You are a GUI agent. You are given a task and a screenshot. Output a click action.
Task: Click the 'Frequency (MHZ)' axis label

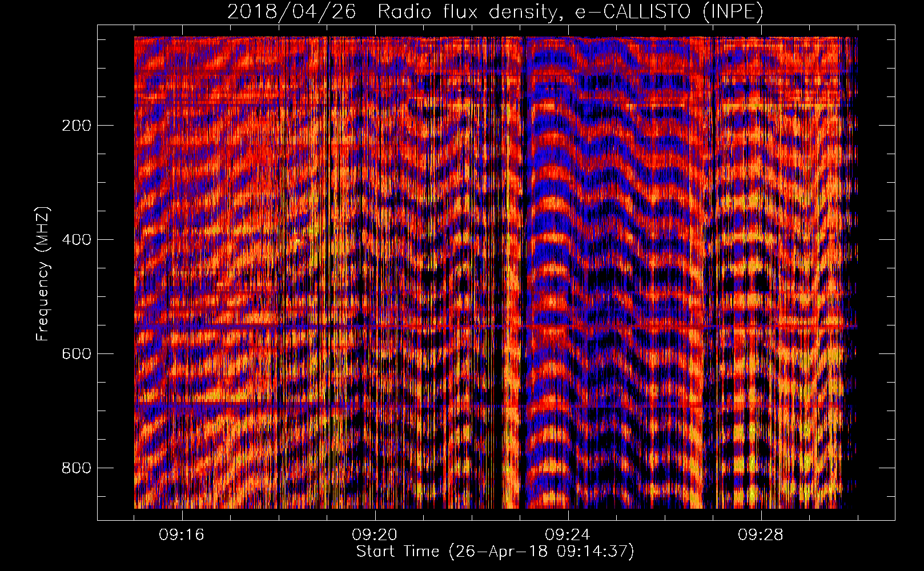pyautogui.click(x=43, y=274)
